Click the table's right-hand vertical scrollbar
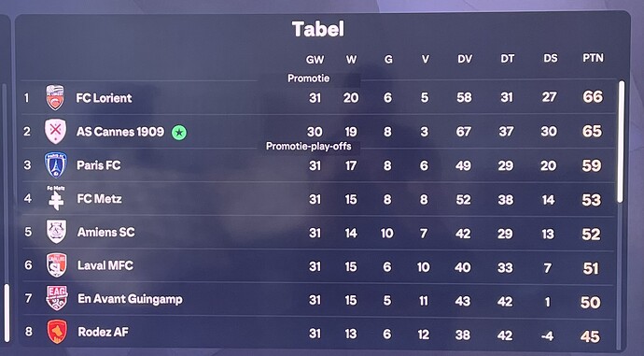The height and width of the screenshot is (356, 644). [621, 141]
